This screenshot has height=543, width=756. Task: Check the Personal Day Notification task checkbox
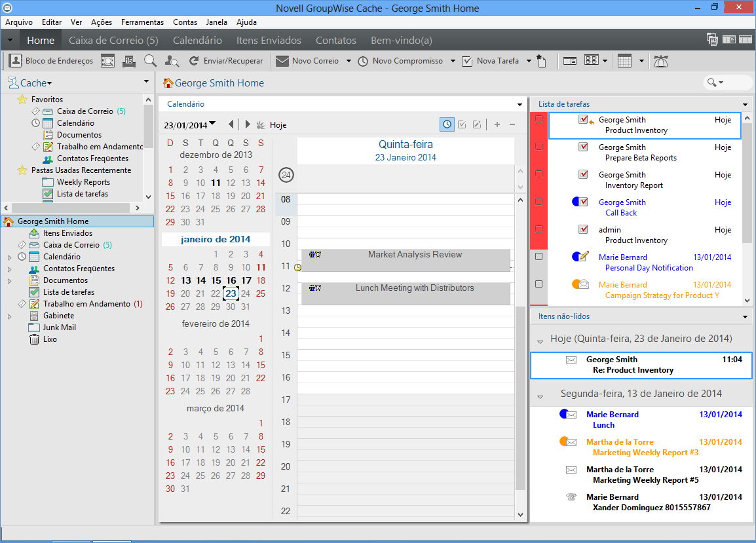(x=539, y=257)
